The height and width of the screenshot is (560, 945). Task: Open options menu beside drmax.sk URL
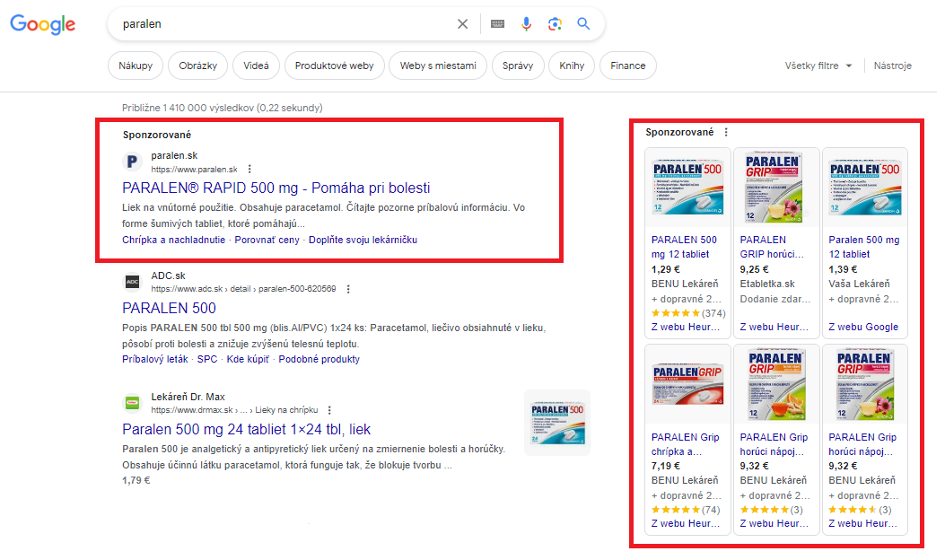point(329,410)
